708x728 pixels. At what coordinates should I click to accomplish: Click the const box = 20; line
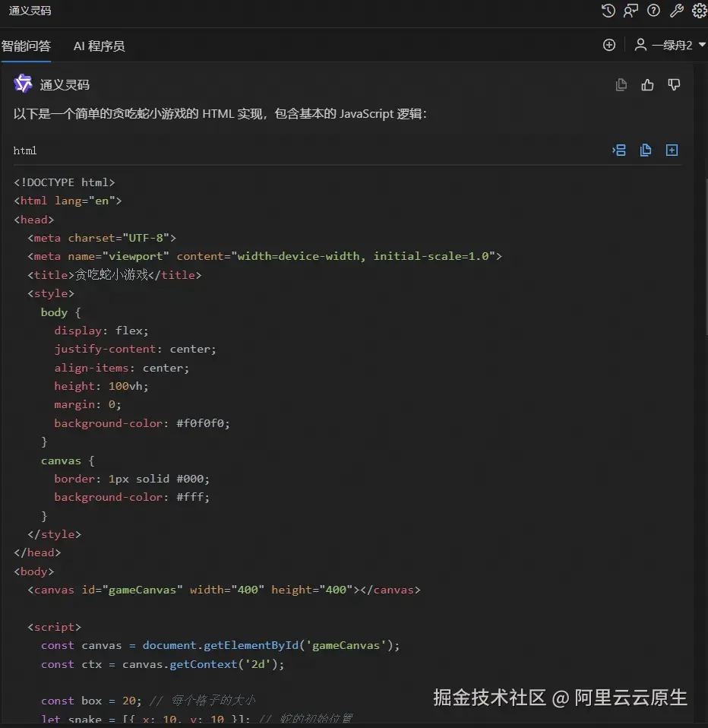coord(149,701)
